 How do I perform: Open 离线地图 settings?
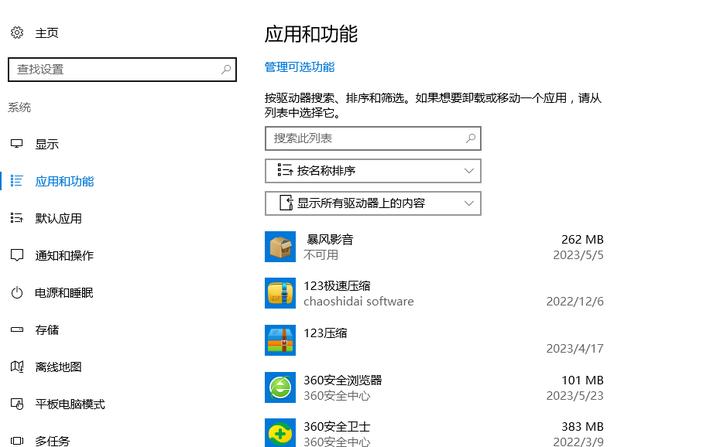tap(58, 367)
